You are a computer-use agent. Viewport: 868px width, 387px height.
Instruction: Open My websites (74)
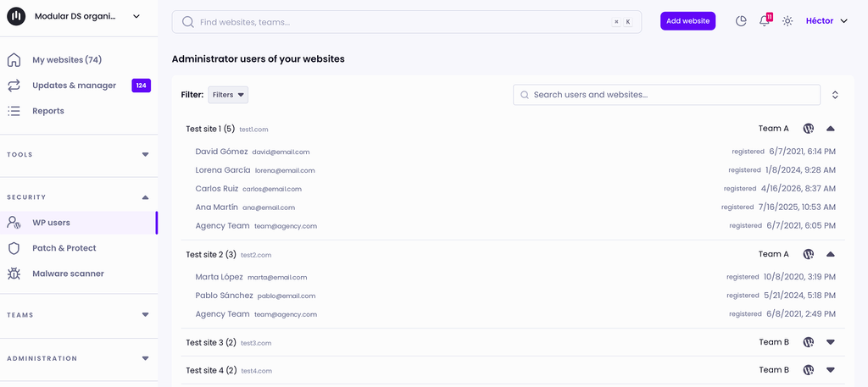click(x=67, y=60)
